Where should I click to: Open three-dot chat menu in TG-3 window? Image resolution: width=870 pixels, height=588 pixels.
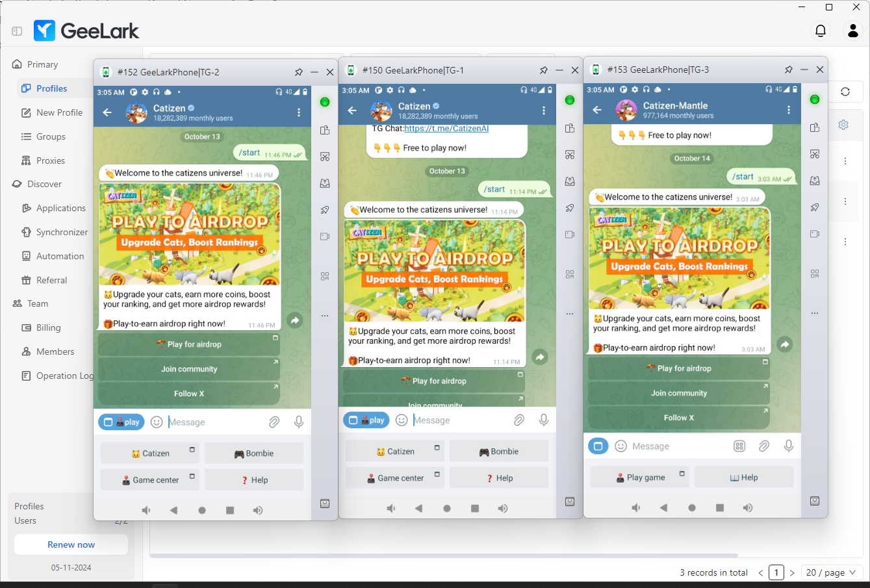pos(789,110)
